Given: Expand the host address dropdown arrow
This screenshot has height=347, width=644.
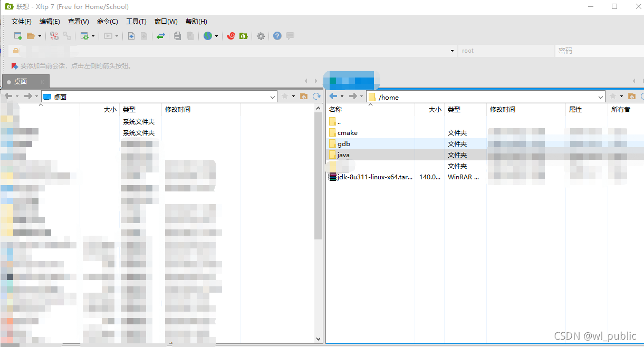Looking at the screenshot, I should point(452,51).
